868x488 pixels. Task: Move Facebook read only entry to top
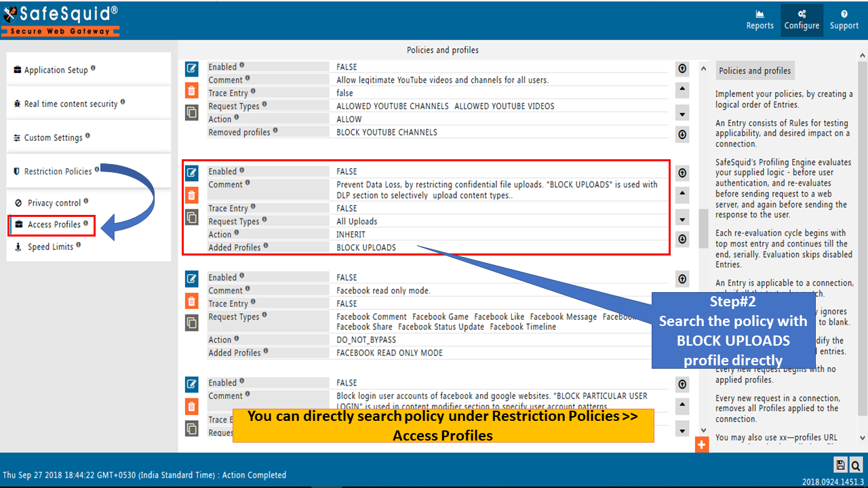click(682, 279)
